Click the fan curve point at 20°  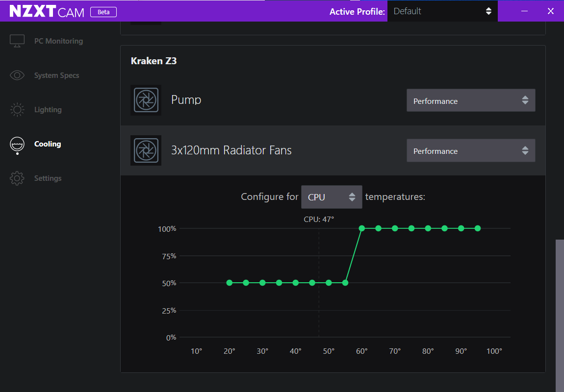click(230, 283)
